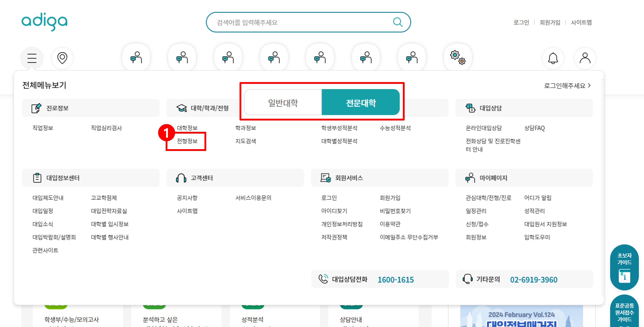
Task: Open 이용약관 link
Action: tap(390, 224)
